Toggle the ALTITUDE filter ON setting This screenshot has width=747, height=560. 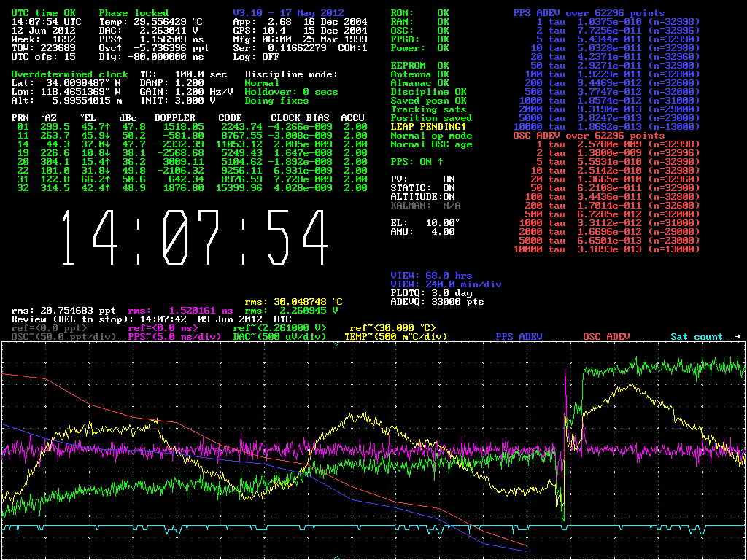click(x=448, y=197)
